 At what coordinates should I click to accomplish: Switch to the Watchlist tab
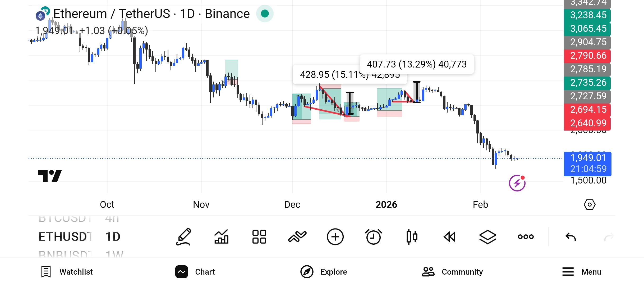67,272
